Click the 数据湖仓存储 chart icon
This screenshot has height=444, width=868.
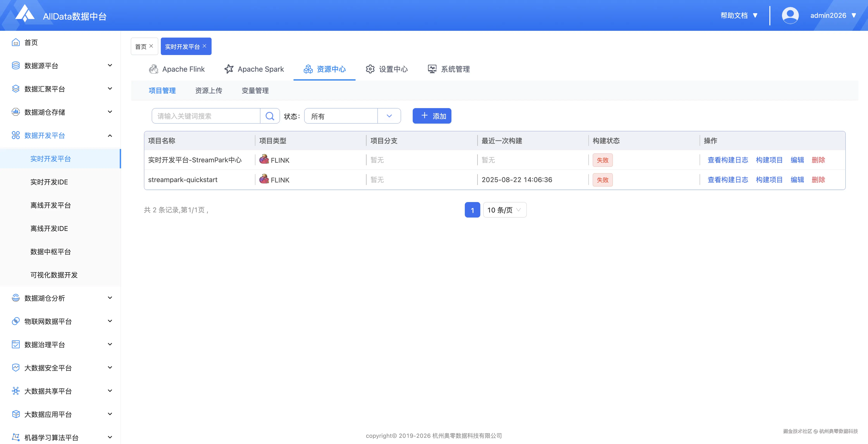(x=15, y=112)
